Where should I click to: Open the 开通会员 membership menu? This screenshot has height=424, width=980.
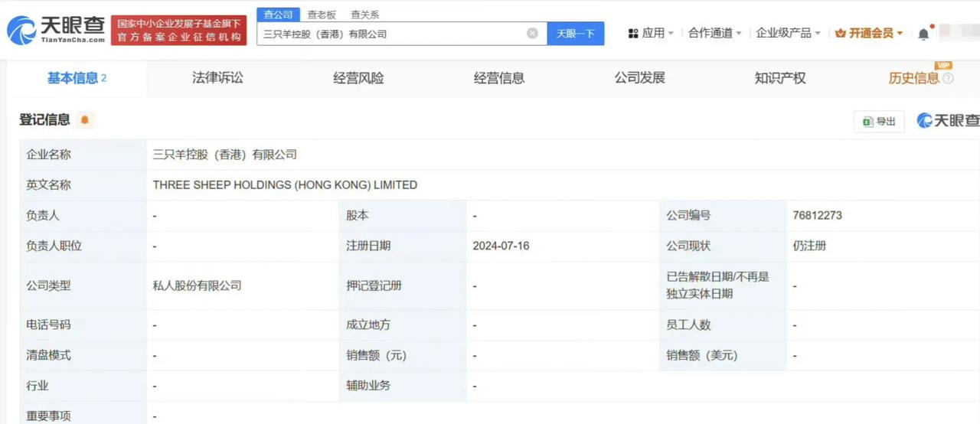click(x=869, y=33)
